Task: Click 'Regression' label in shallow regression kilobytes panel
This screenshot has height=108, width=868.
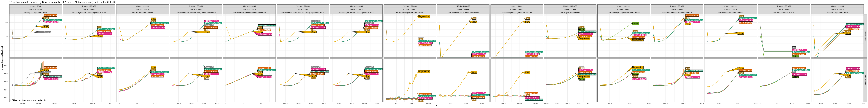Action: (x=424, y=16)
